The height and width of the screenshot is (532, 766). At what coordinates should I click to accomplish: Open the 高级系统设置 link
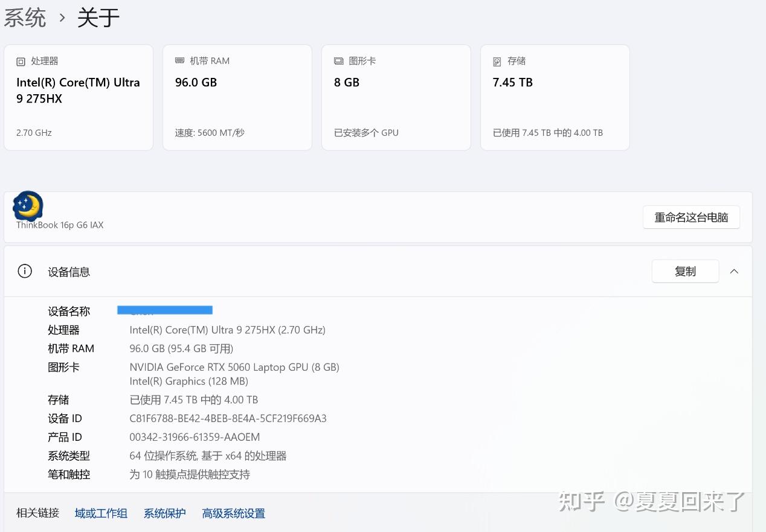coord(233,513)
